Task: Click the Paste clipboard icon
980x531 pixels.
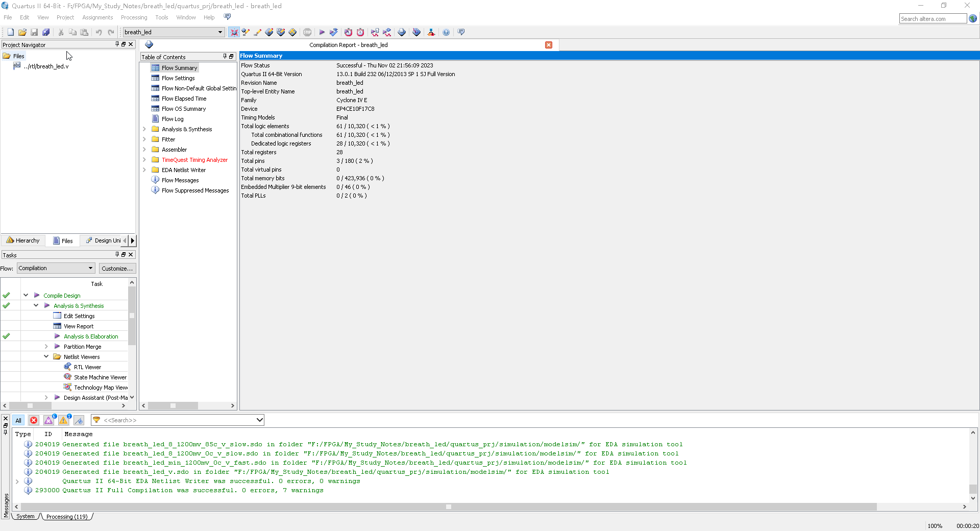Action: (84, 32)
